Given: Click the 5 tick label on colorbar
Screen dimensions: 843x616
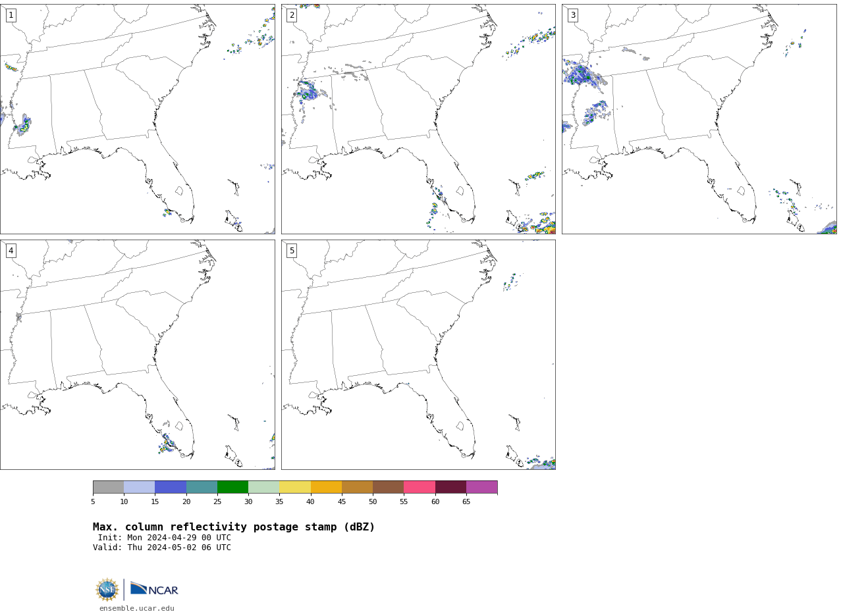Looking at the screenshot, I should (93, 502).
